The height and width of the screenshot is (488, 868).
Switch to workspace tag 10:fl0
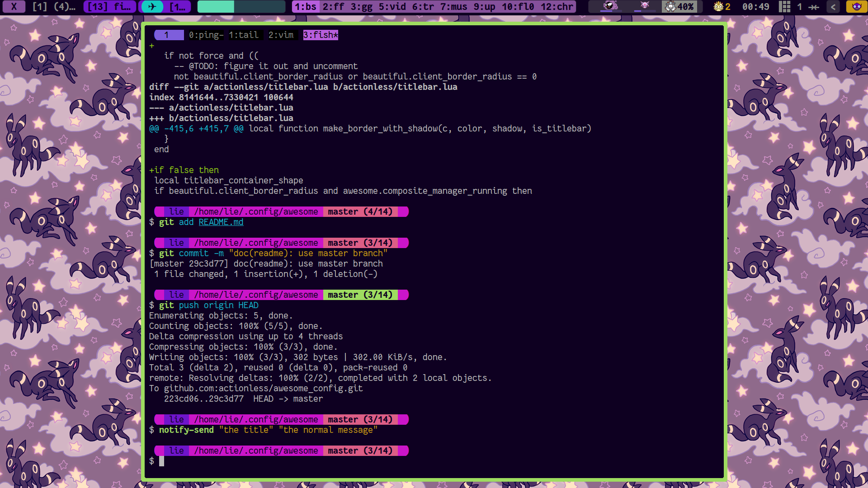pos(518,6)
